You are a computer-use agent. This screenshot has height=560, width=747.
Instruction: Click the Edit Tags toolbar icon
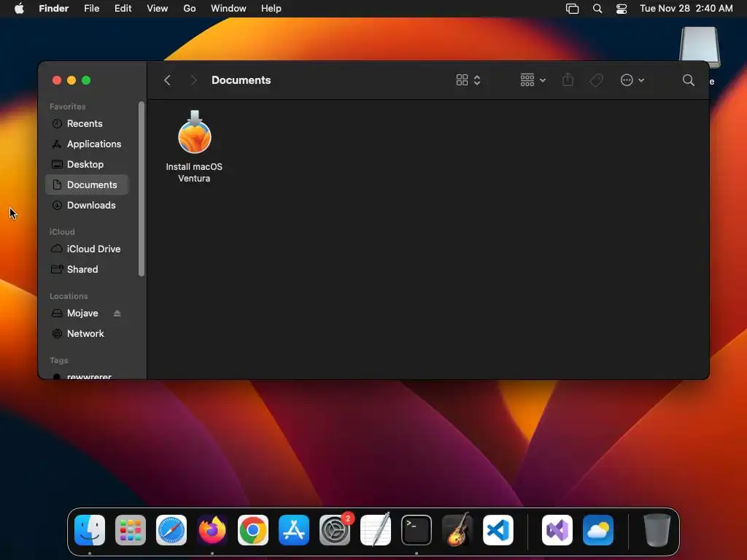(x=597, y=80)
